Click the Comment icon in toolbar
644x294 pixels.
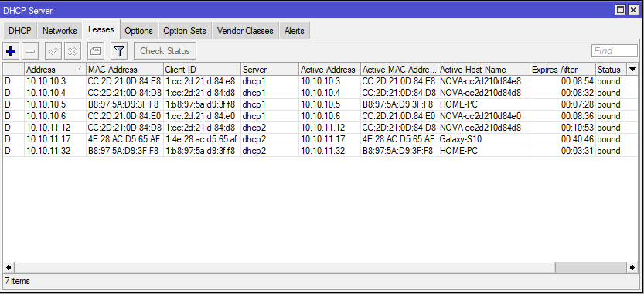pyautogui.click(x=96, y=51)
